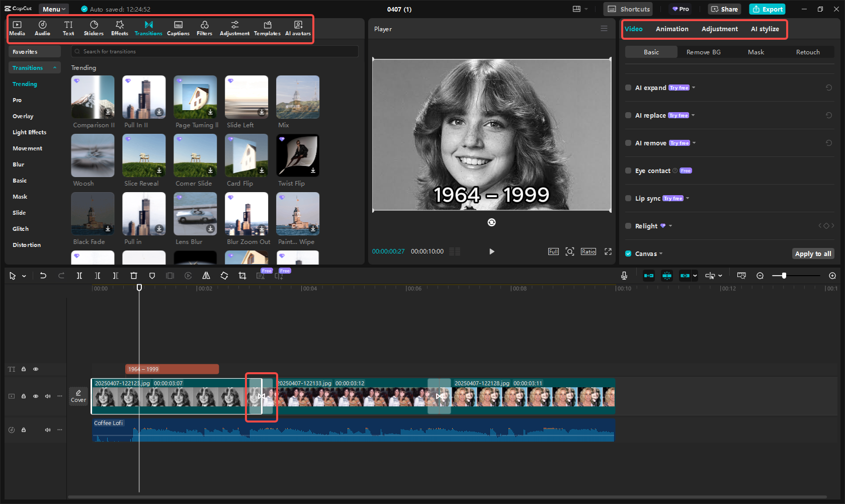Collapse the Transitions category in the sidebar
845x504 pixels.
coord(55,67)
